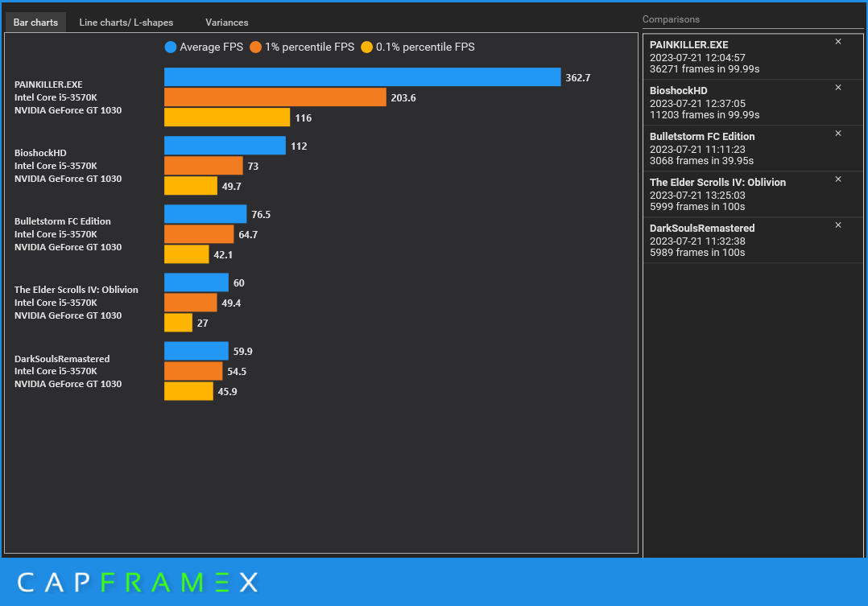
Task: Click BioshockHD 0.1% percentile bar 49.7
Action: pos(191,186)
